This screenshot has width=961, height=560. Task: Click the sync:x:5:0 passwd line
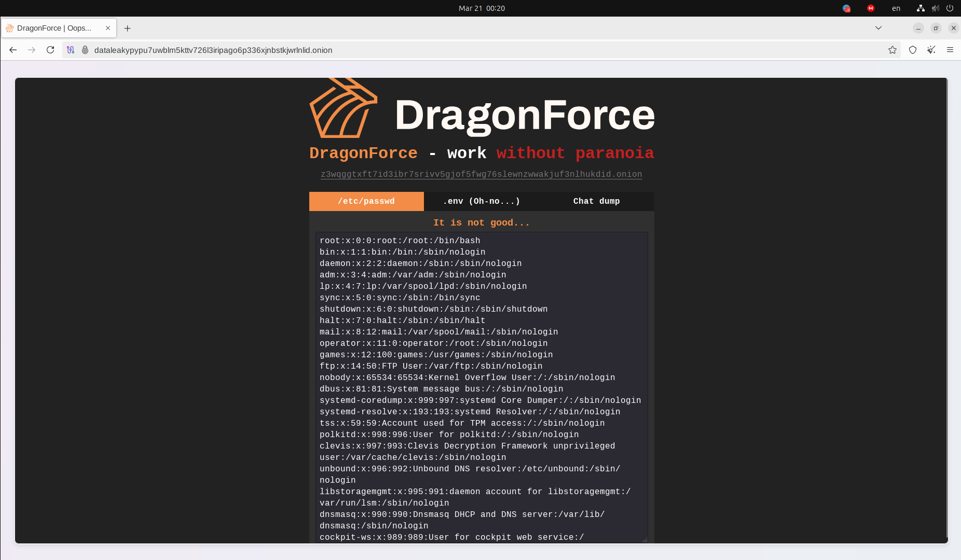click(x=400, y=298)
